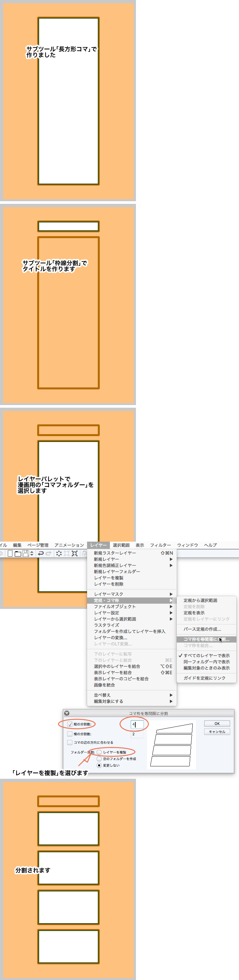Choose ガイドを定規にリンク submenu entry
The image size is (239, 980).
(x=207, y=678)
